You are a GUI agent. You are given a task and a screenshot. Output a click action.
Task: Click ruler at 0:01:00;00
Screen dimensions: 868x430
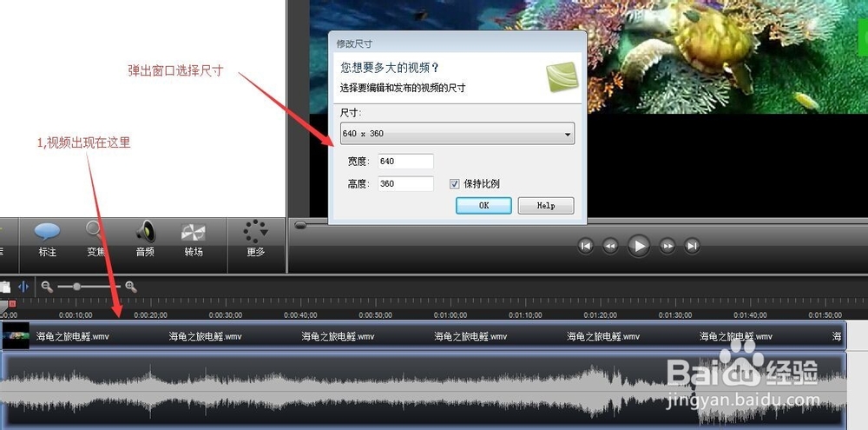tap(450, 314)
